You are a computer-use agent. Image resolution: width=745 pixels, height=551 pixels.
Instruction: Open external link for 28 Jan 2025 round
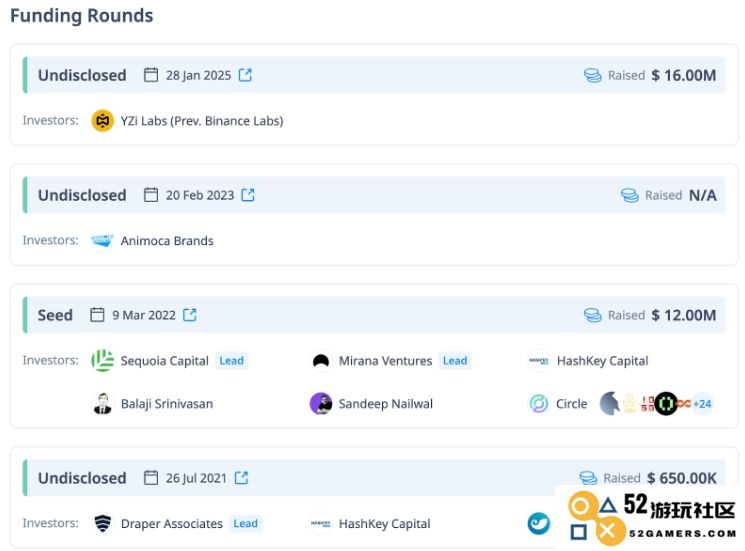[x=245, y=75]
